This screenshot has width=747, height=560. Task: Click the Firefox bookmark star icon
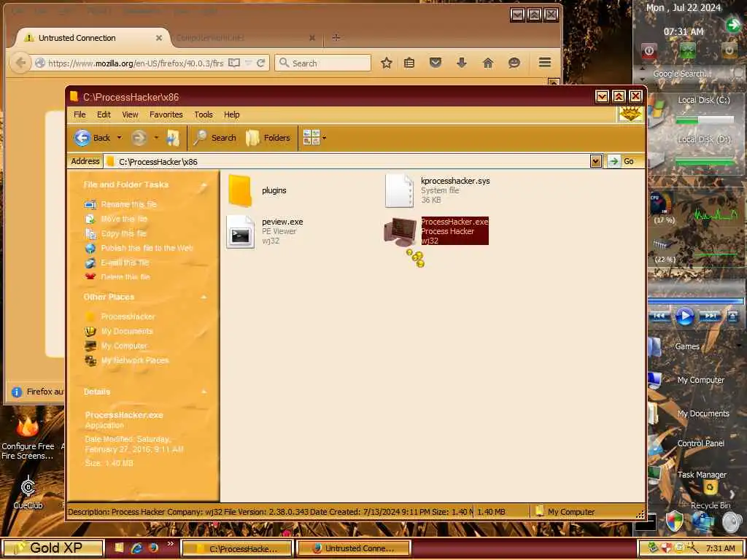[x=387, y=63]
